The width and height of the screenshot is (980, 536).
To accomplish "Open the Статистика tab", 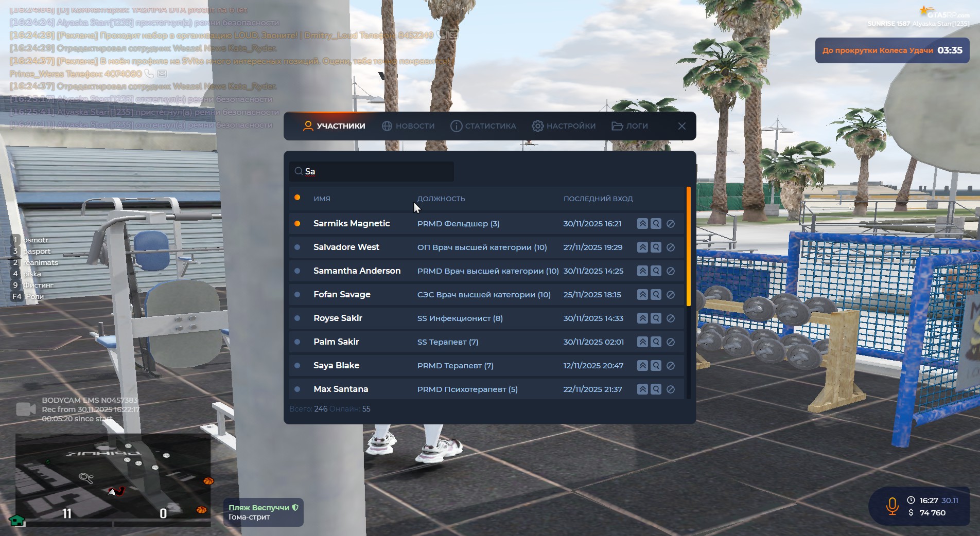I will click(x=483, y=126).
